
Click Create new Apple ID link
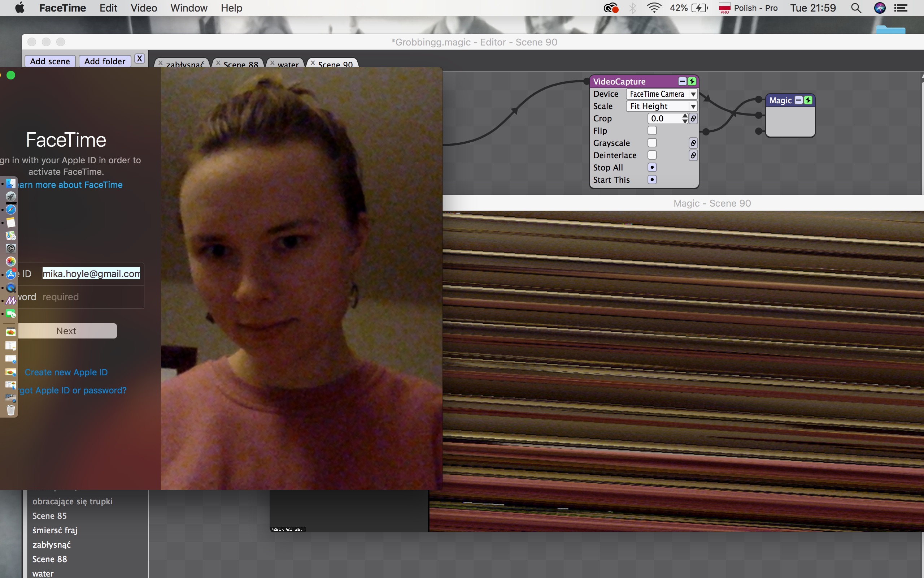[x=66, y=372]
